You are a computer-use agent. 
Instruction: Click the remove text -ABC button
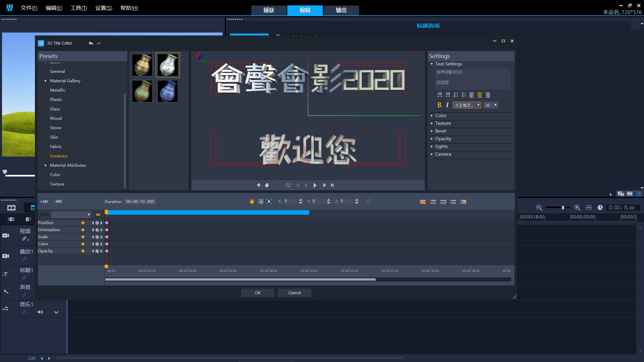[58, 202]
